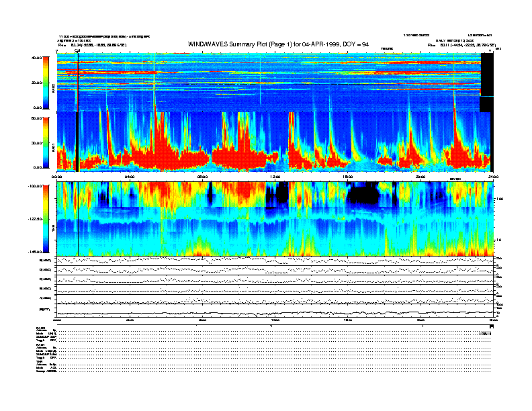Click the 12:00 label below RAD1 panel
This screenshot has width=532, height=411.
275,177
